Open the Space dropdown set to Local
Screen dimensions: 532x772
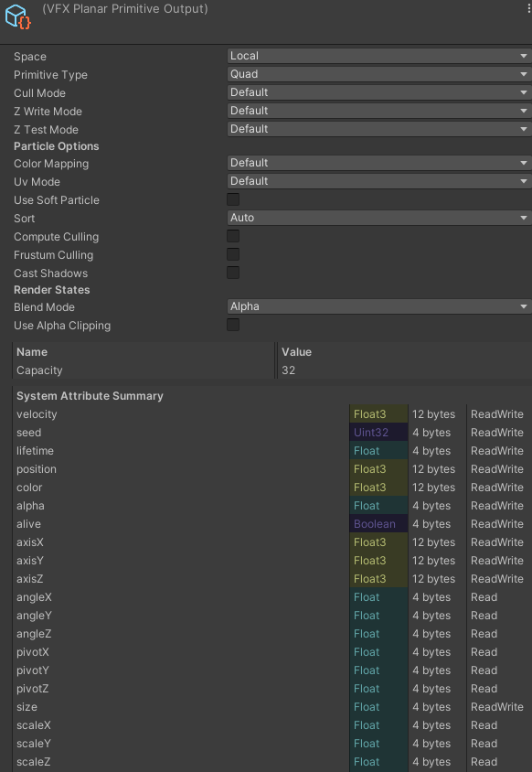coord(377,56)
